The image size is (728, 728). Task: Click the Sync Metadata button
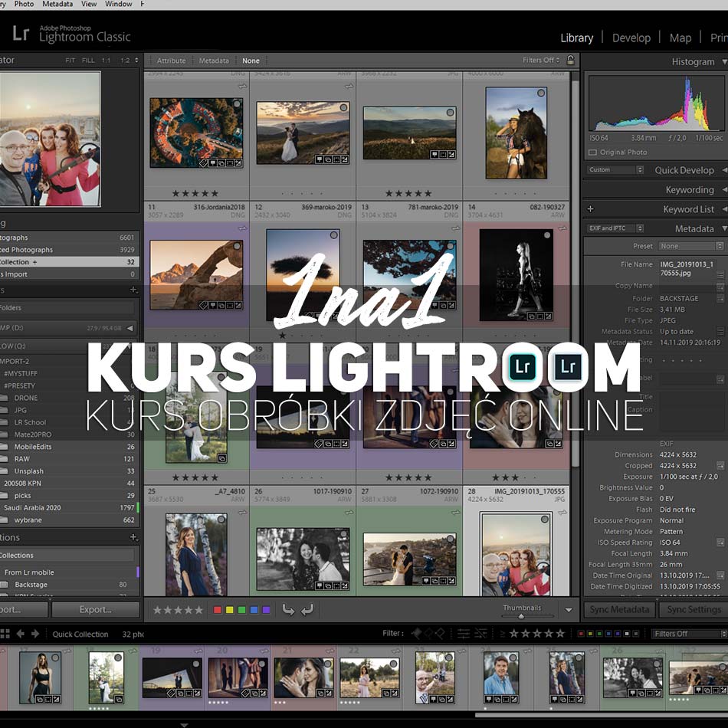[x=619, y=610]
